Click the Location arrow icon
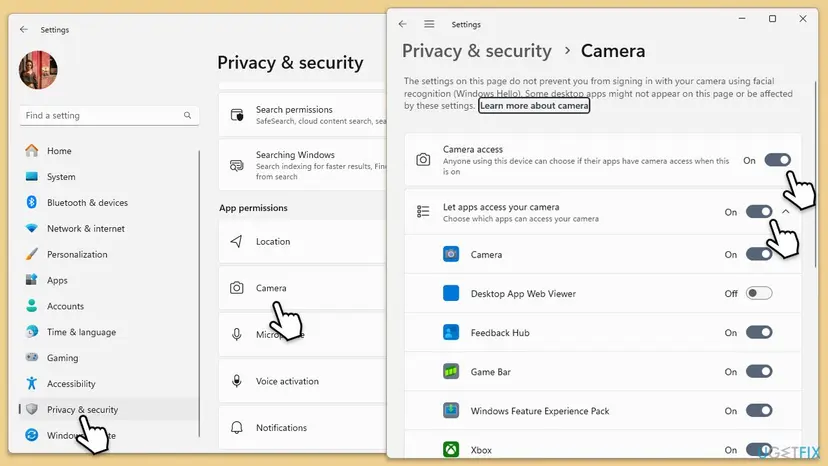 click(237, 241)
